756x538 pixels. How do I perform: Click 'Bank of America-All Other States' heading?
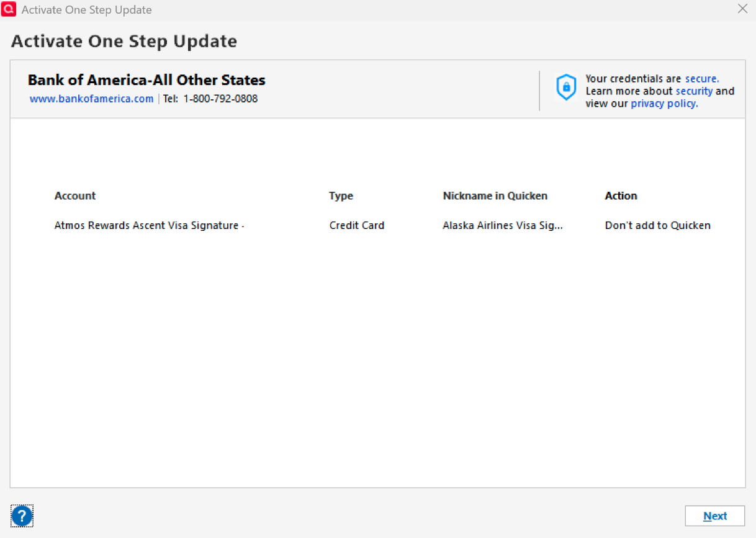coord(146,80)
